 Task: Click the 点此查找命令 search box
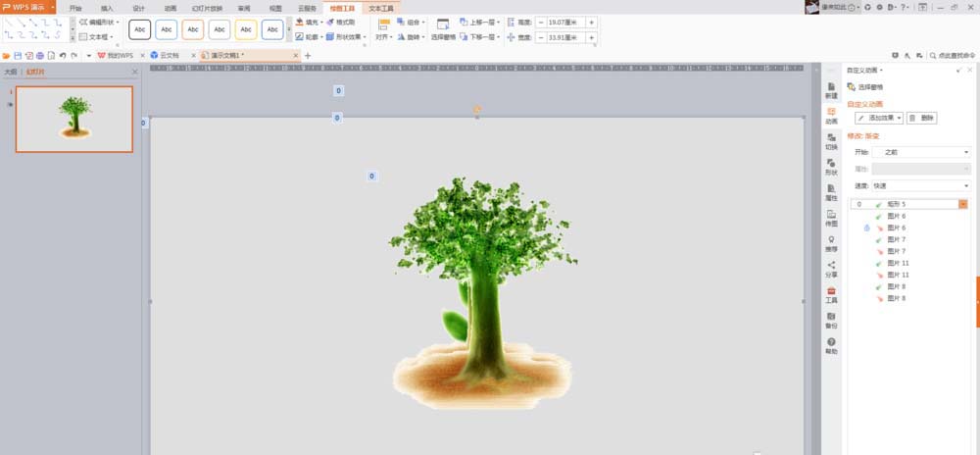[952, 56]
